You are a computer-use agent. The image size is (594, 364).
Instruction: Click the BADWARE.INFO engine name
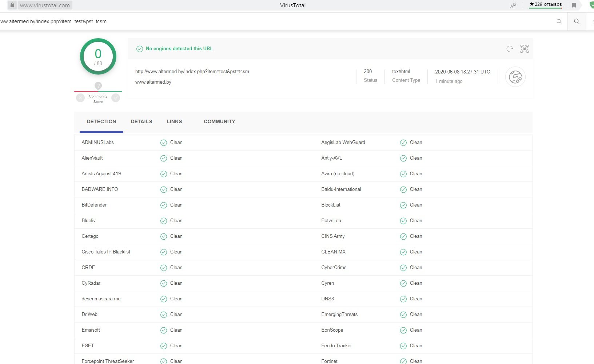click(x=100, y=189)
